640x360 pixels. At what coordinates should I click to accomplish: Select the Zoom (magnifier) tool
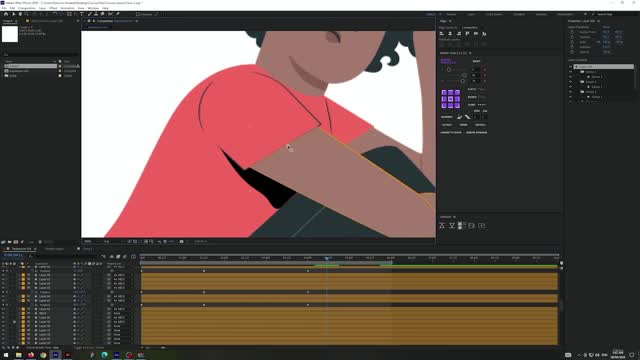pyautogui.click(x=27, y=14)
